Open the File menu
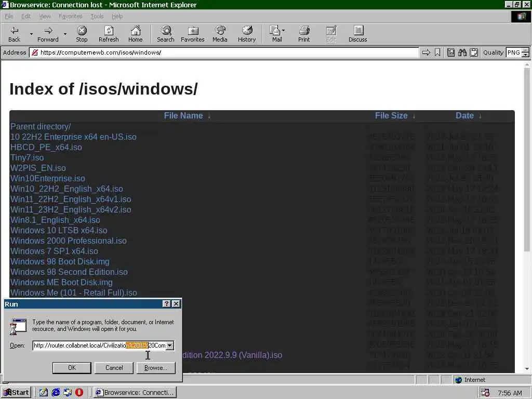Screen dimensions: 532x399 9,16
